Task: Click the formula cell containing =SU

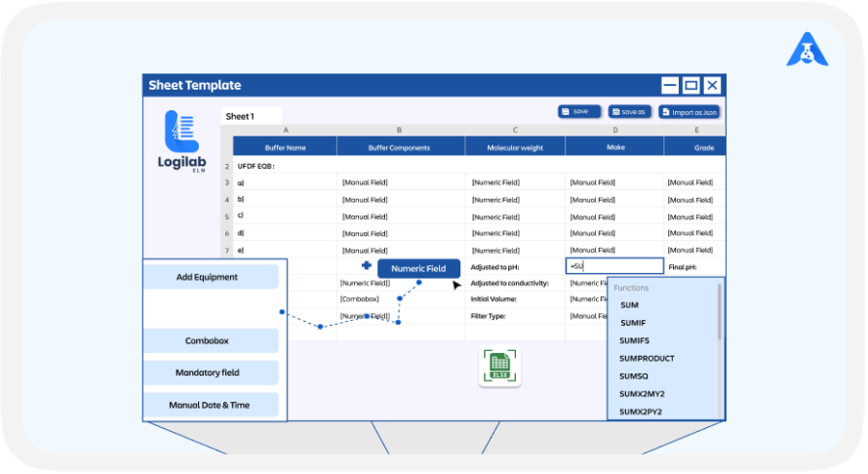Action: pos(614,266)
